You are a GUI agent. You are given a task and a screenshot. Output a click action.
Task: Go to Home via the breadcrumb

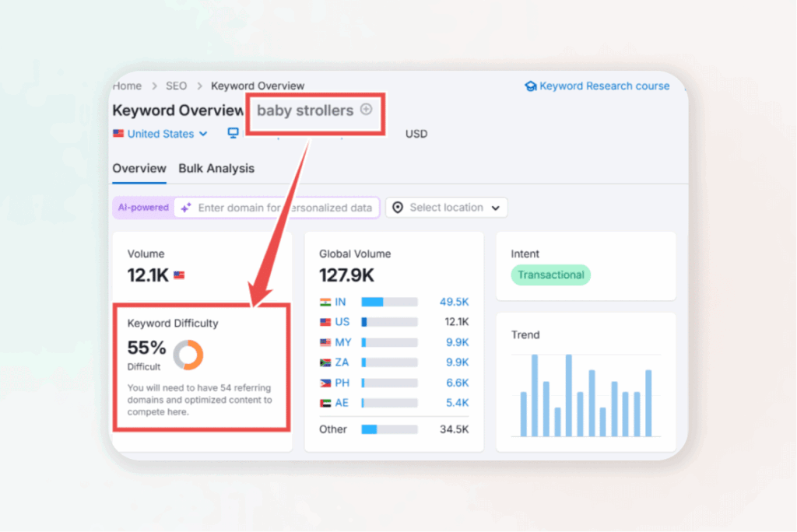pyautogui.click(x=126, y=86)
